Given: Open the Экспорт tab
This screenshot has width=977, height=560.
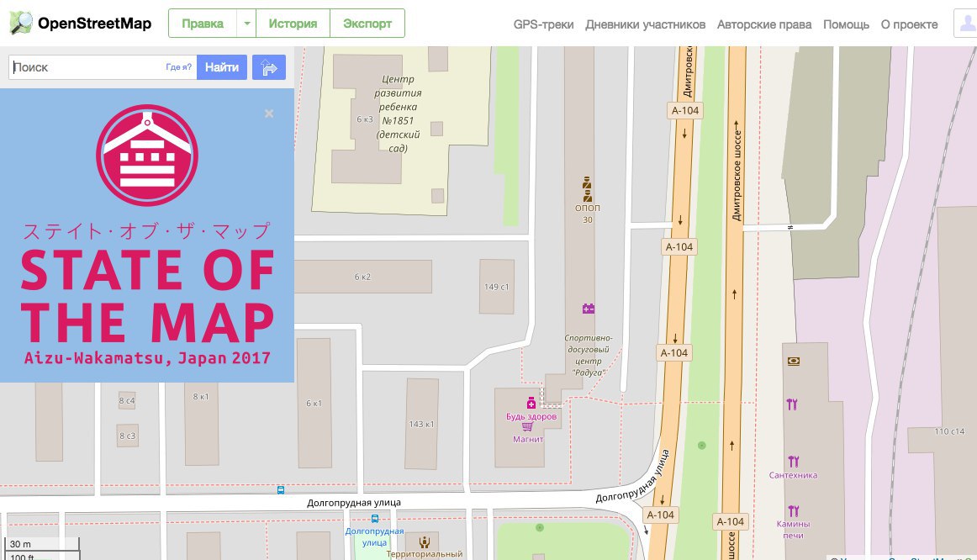Looking at the screenshot, I should 367,24.
